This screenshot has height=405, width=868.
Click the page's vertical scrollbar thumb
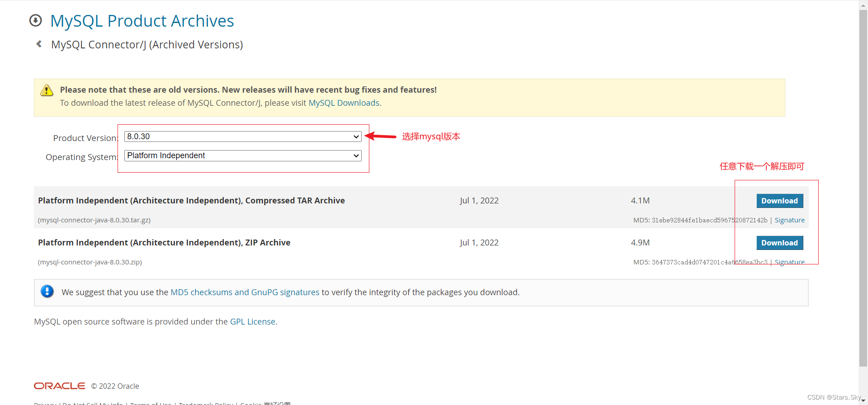(x=863, y=188)
